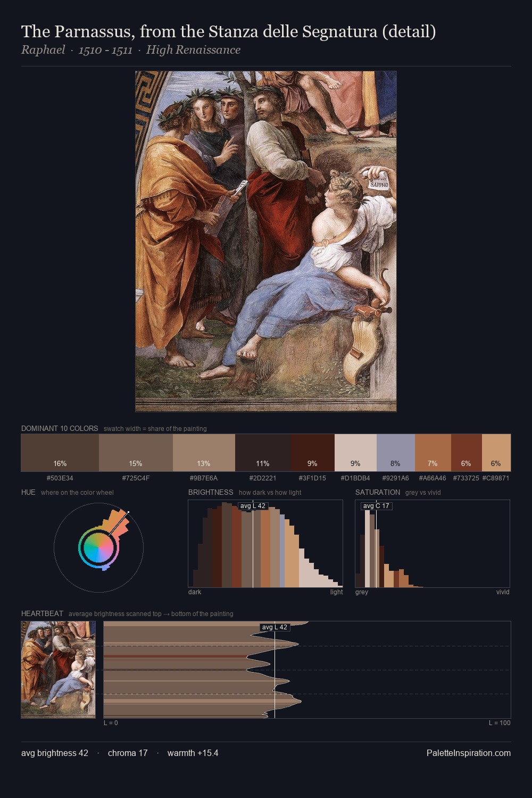532x798 pixels.
Task: Select the #3F1D15 dark red swatch
Action: coord(313,453)
